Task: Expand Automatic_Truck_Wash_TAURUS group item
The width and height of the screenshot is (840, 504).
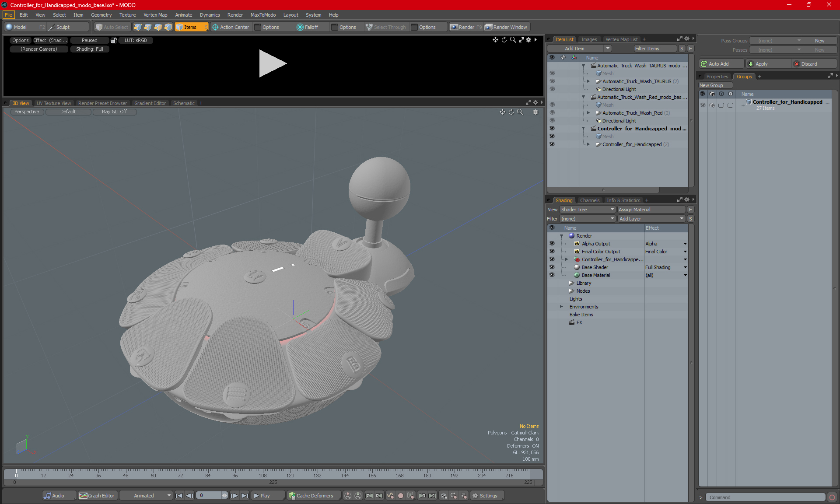Action: point(588,81)
